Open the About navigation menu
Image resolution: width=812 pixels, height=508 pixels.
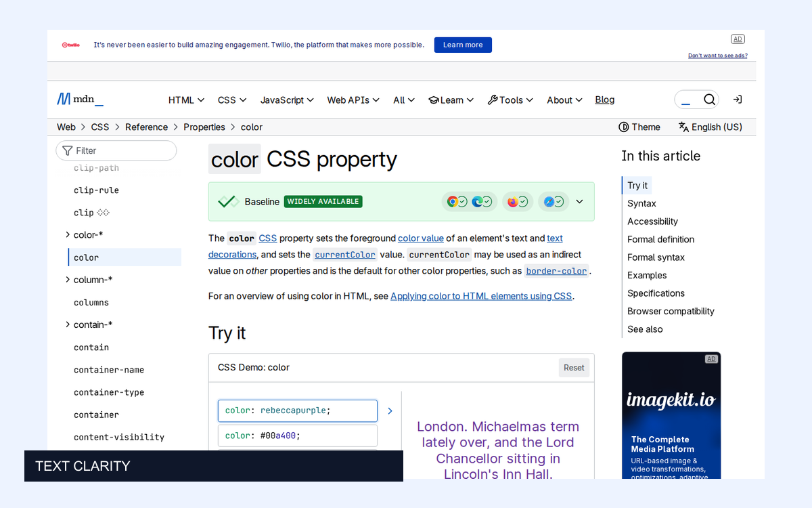564,100
